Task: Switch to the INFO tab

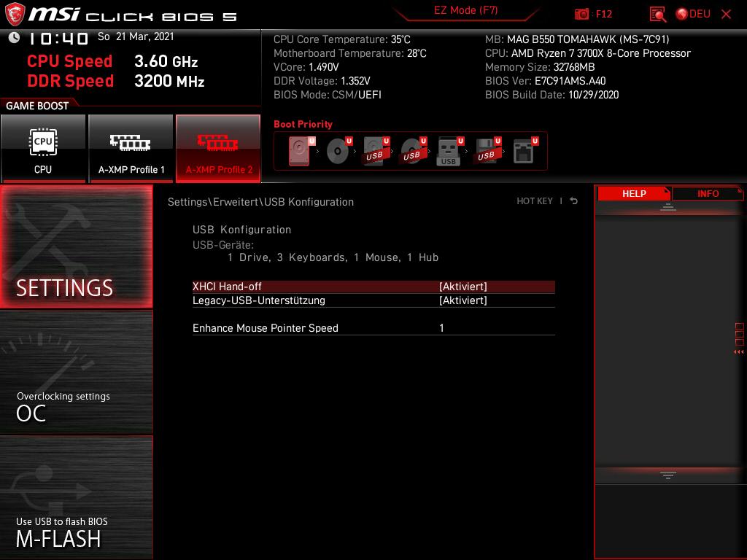Action: [707, 193]
